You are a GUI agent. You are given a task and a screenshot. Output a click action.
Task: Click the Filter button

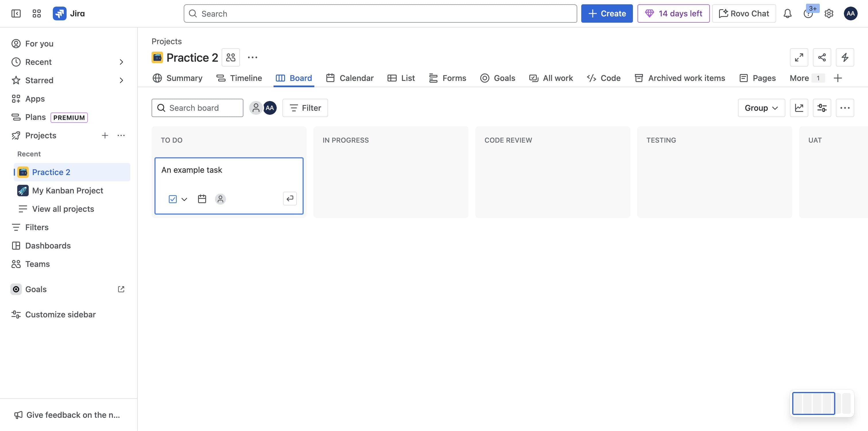click(x=305, y=108)
